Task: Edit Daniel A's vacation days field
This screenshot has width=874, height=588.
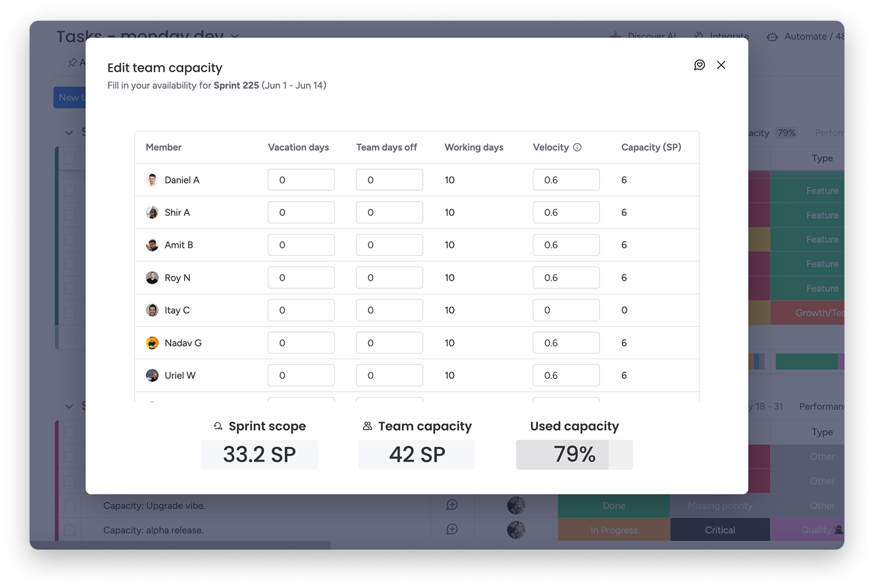Action: [x=301, y=180]
